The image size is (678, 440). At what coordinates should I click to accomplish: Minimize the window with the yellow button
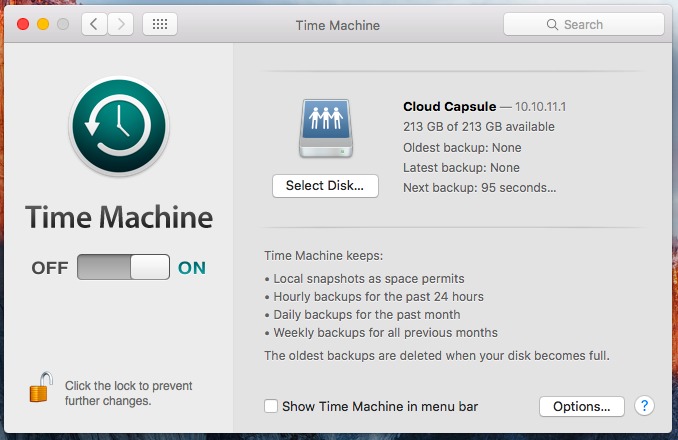43,24
